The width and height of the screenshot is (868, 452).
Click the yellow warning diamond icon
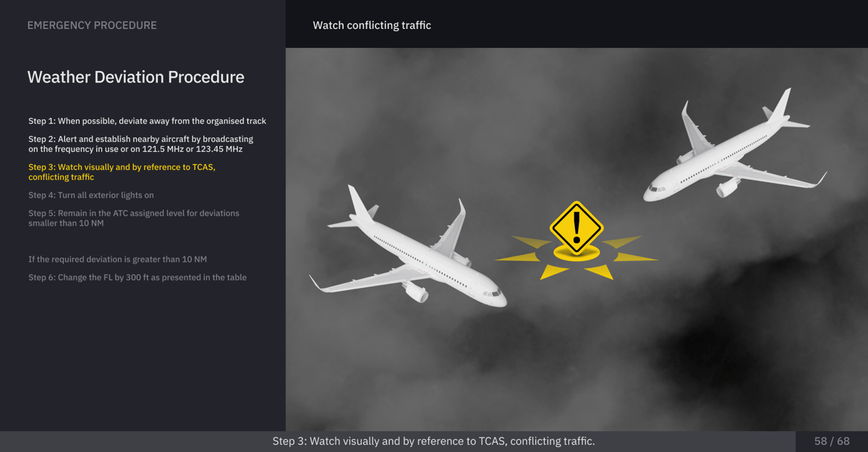coord(576,227)
